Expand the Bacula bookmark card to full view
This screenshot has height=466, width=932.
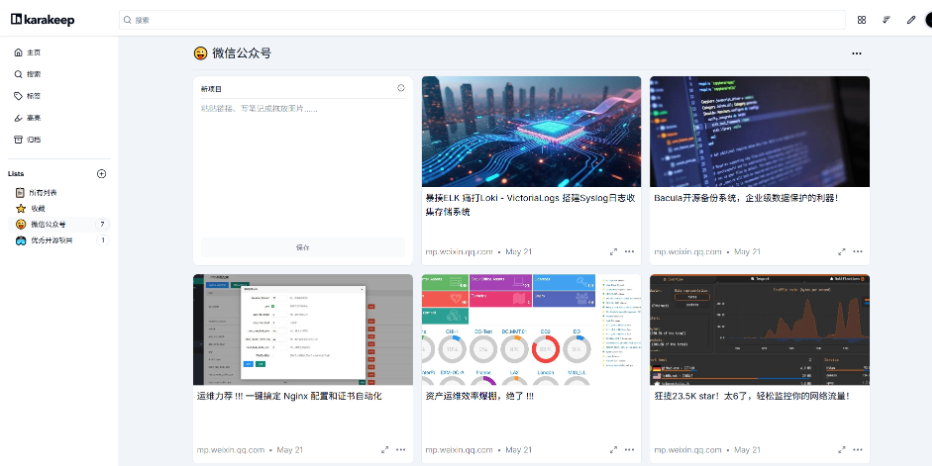(x=841, y=252)
